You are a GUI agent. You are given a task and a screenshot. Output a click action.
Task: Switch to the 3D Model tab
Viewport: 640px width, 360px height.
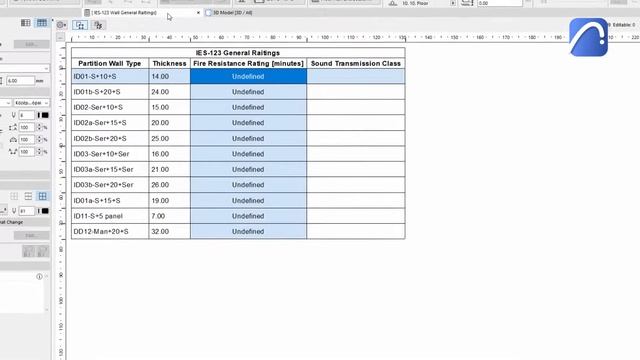pyautogui.click(x=233, y=13)
